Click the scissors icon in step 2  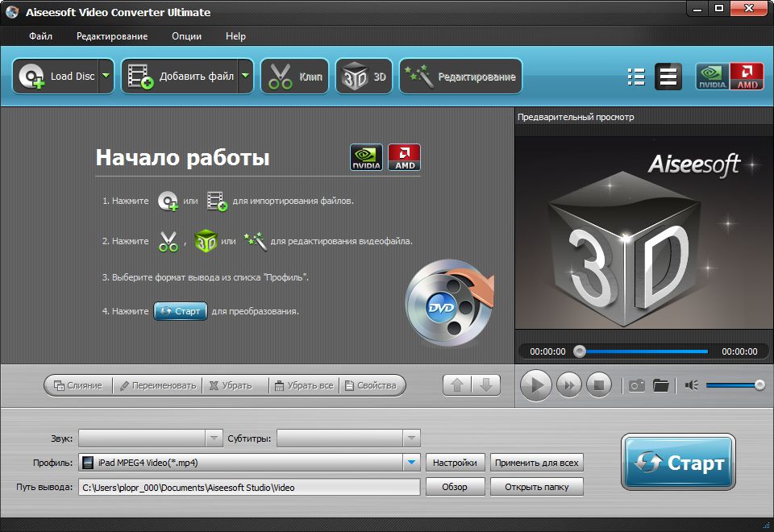click(x=169, y=241)
